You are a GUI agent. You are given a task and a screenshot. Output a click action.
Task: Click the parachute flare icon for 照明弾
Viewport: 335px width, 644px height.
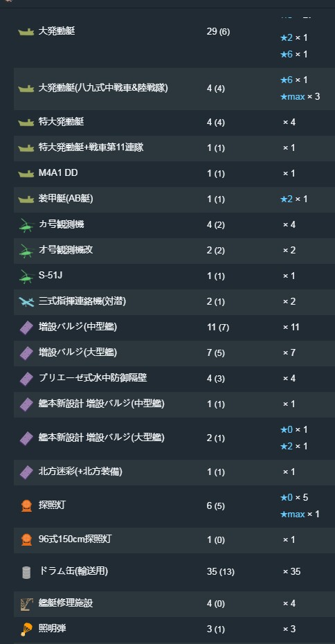[26, 629]
